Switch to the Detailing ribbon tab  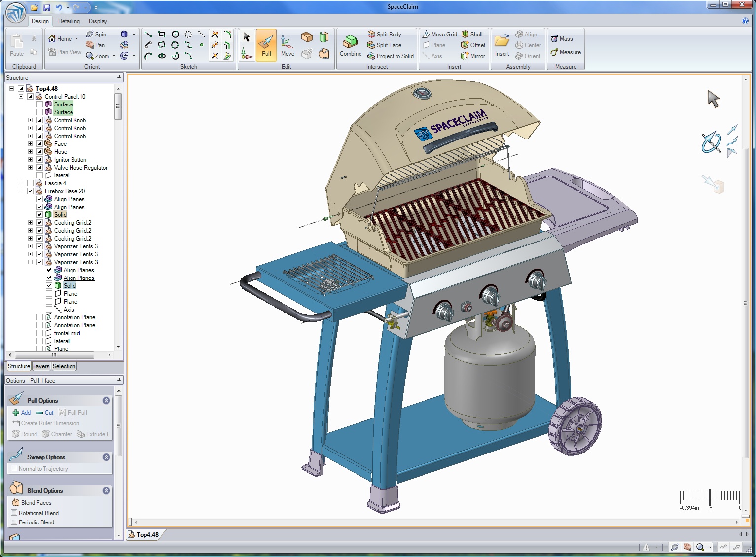pos(69,21)
